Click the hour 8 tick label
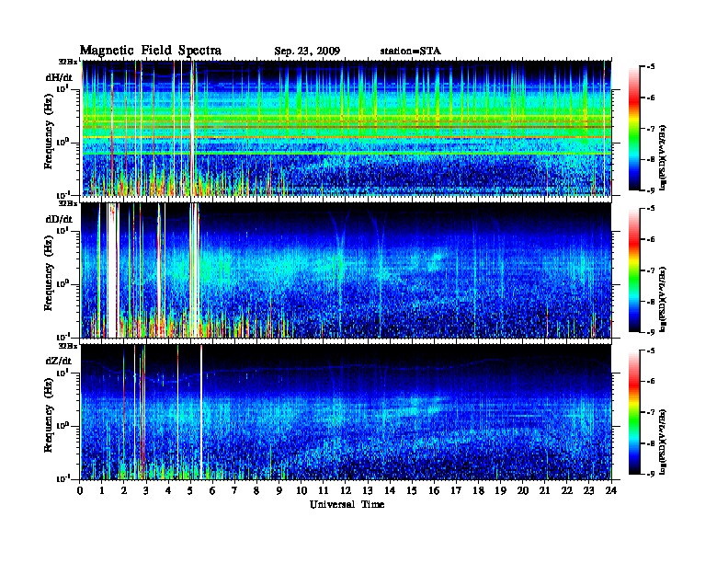The image size is (728, 563). coord(256,491)
